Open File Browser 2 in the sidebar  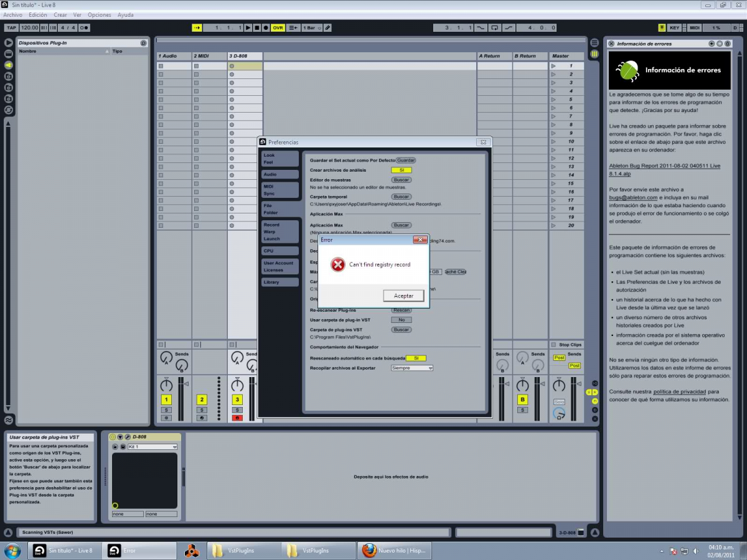click(9, 87)
